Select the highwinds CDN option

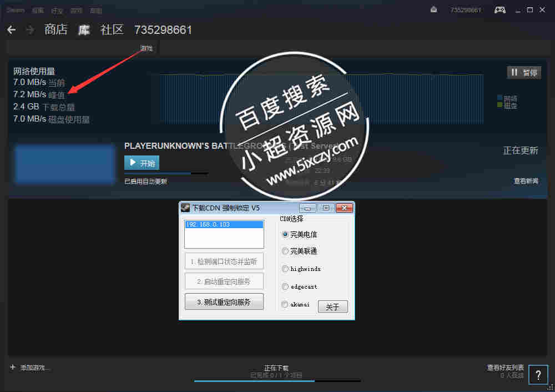[x=285, y=269]
